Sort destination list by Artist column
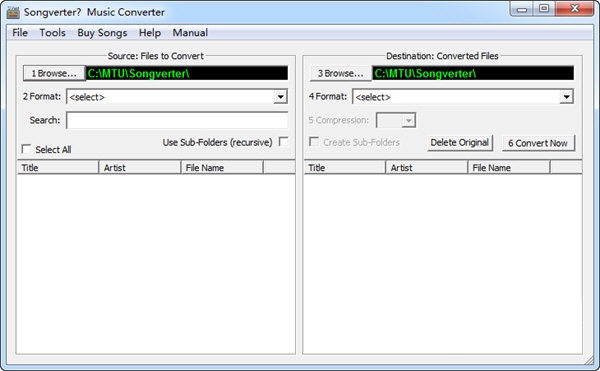The width and height of the screenshot is (600, 371). pos(427,168)
